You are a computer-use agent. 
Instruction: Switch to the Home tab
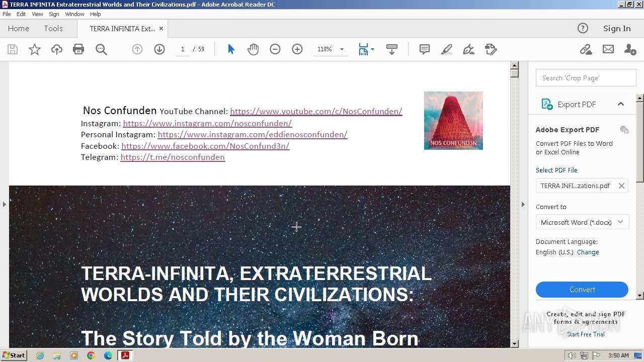click(19, 29)
